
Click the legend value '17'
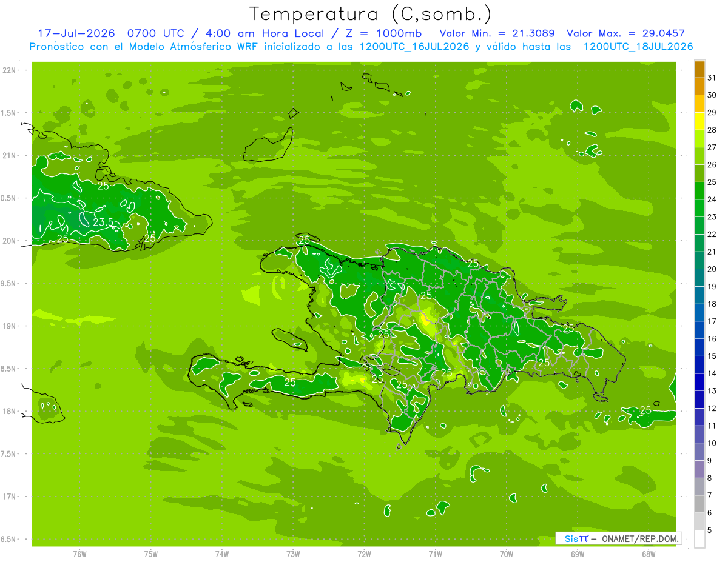coord(712,321)
